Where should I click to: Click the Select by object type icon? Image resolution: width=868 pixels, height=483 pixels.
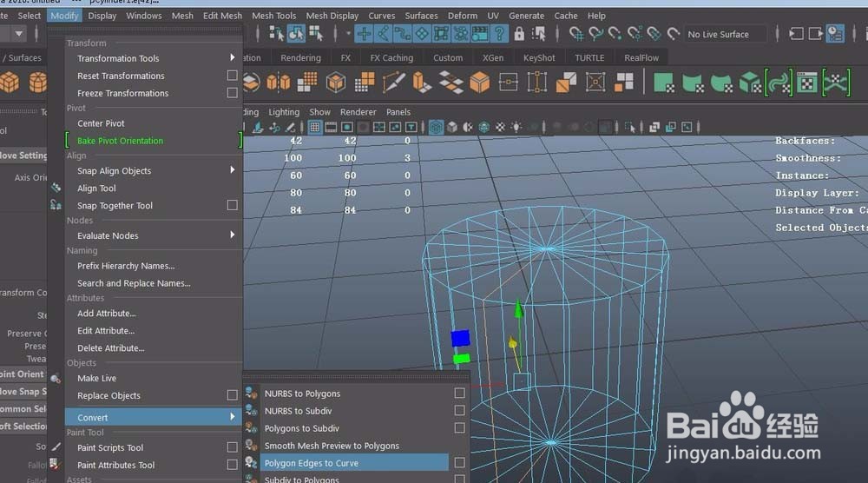point(296,34)
